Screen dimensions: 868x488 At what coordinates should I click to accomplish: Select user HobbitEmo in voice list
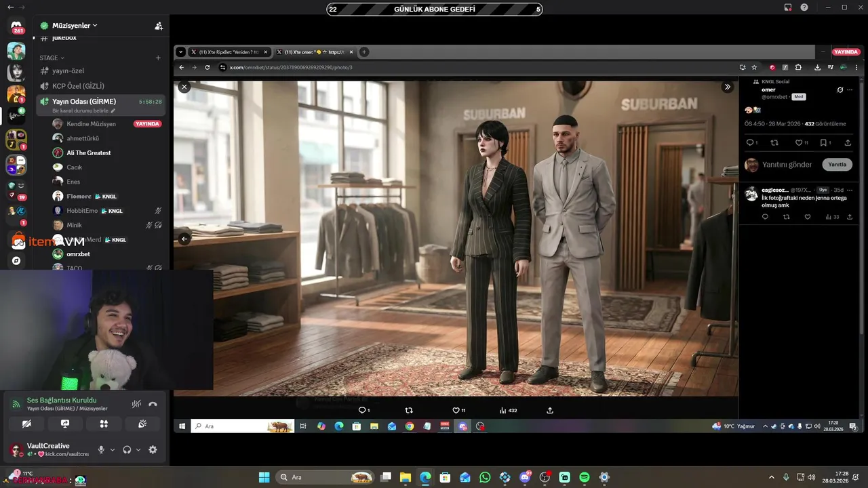coord(82,211)
